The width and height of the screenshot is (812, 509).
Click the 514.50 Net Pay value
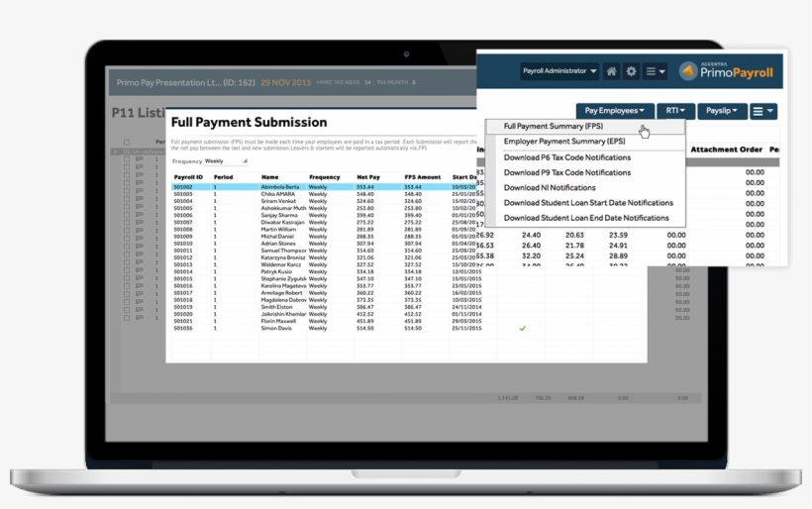click(x=365, y=329)
